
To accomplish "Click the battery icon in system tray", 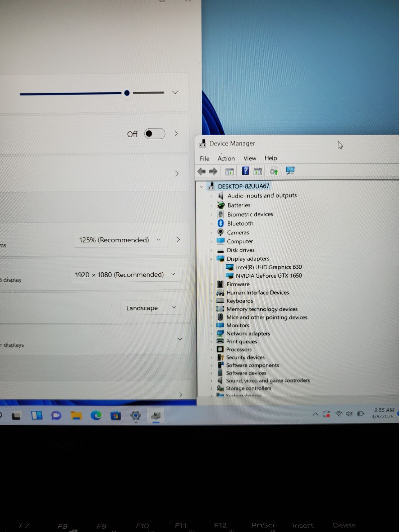I will point(360,414).
